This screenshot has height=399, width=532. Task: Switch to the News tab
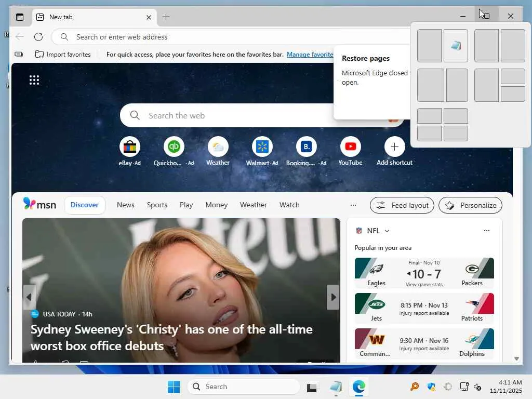[126, 205]
